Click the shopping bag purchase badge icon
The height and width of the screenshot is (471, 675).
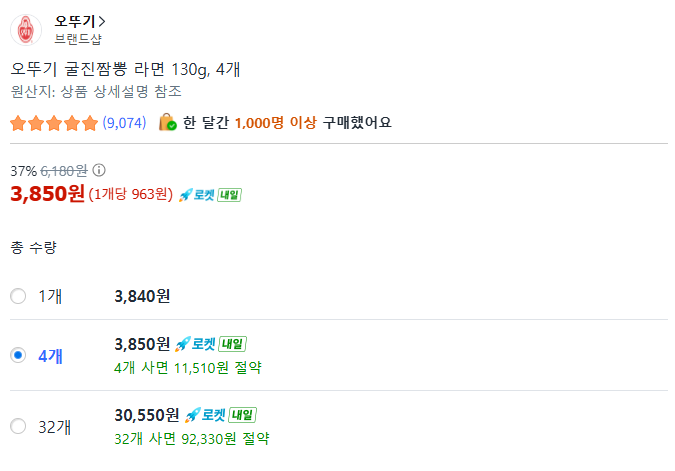pyautogui.click(x=167, y=123)
